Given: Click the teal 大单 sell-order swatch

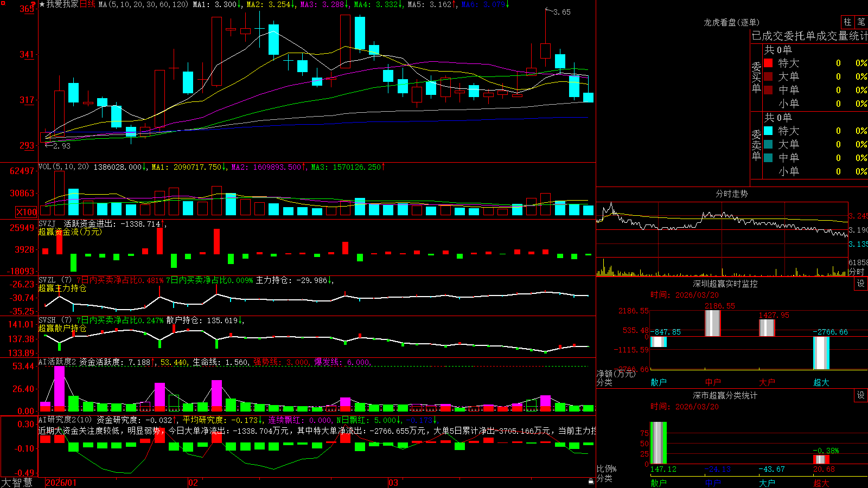Looking at the screenshot, I should point(768,144).
